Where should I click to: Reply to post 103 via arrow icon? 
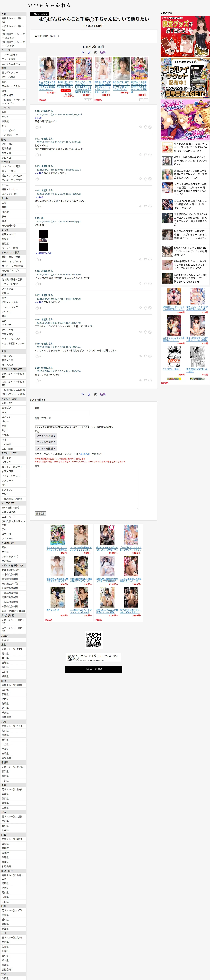tap(141, 179)
